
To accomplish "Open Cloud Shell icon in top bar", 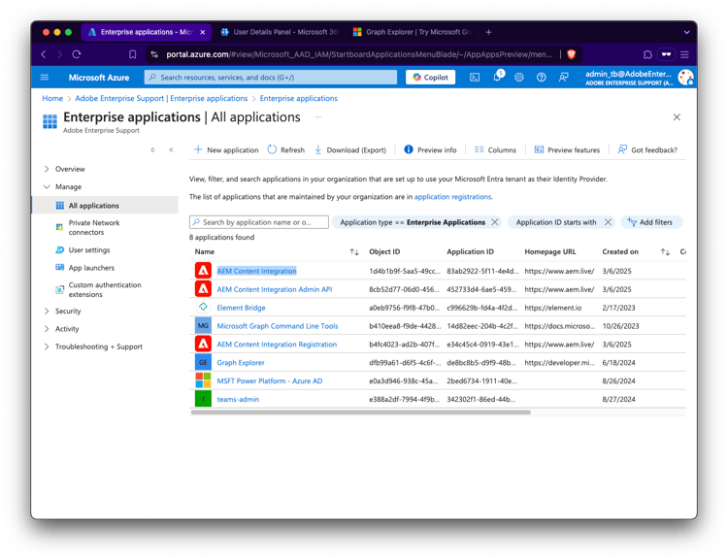I will tap(475, 77).
